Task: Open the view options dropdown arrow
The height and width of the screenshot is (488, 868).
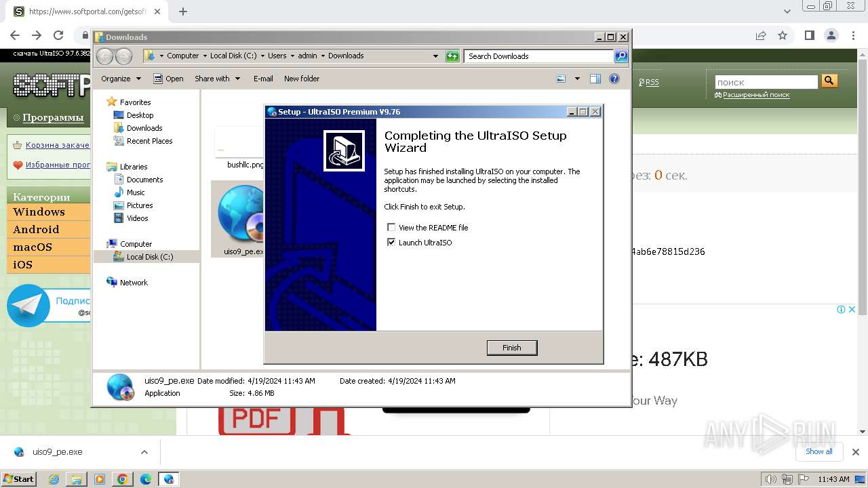Action: (x=577, y=79)
